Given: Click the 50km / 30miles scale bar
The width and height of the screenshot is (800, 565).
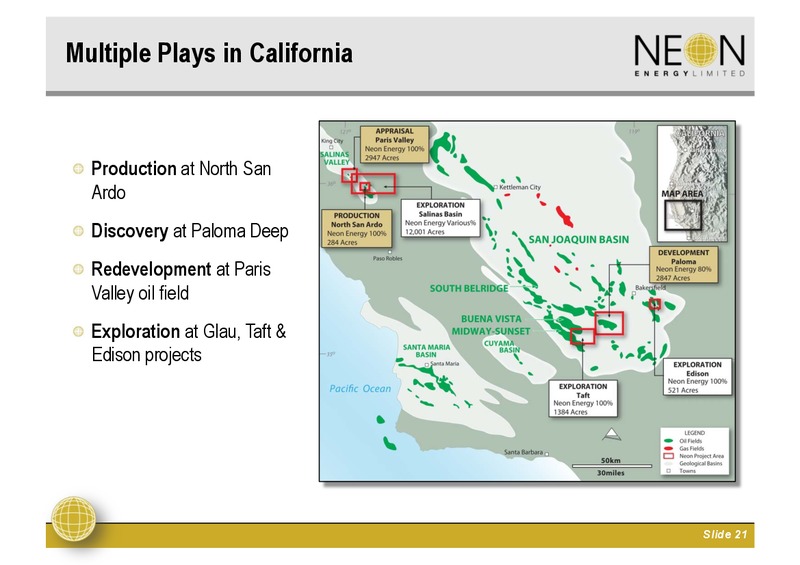Looking at the screenshot, I should click(611, 466).
